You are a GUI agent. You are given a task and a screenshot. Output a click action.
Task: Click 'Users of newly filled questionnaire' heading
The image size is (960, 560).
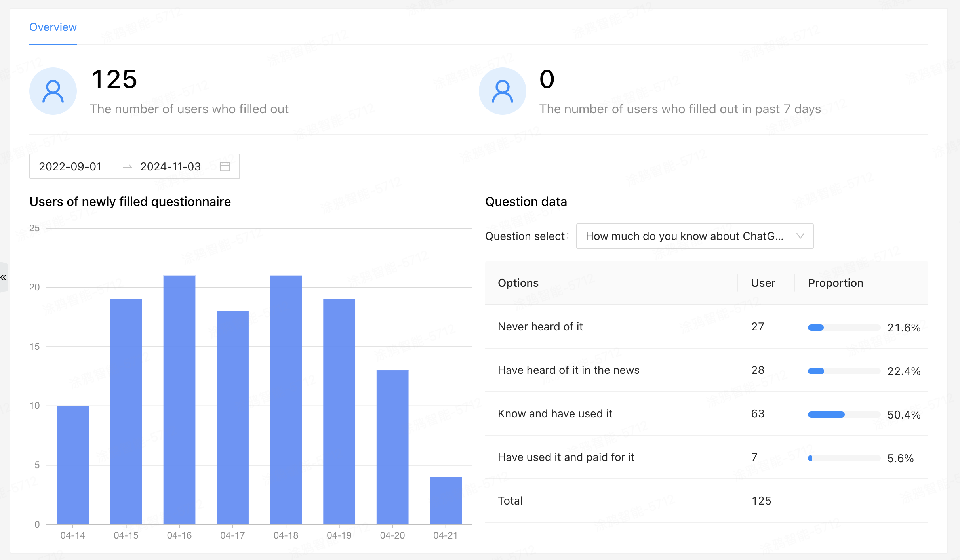pos(130,202)
